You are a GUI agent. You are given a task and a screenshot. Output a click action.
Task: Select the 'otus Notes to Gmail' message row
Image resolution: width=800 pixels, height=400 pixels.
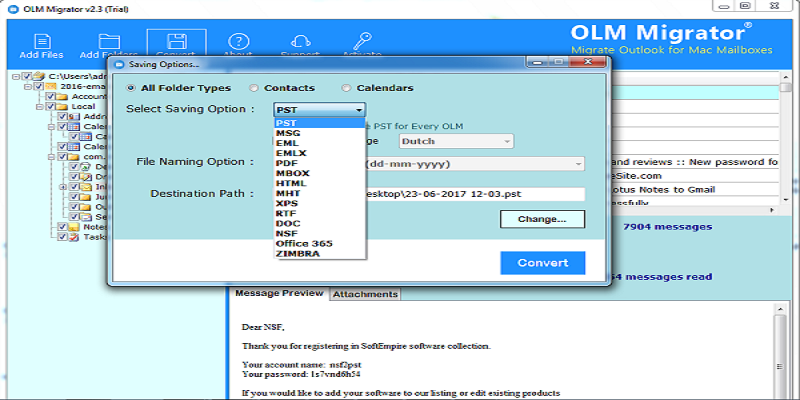pos(694,189)
